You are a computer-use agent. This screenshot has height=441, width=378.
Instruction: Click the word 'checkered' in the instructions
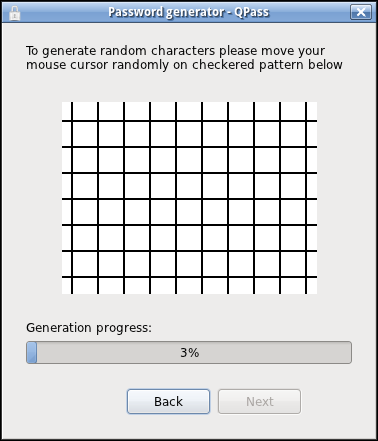[x=224, y=65]
